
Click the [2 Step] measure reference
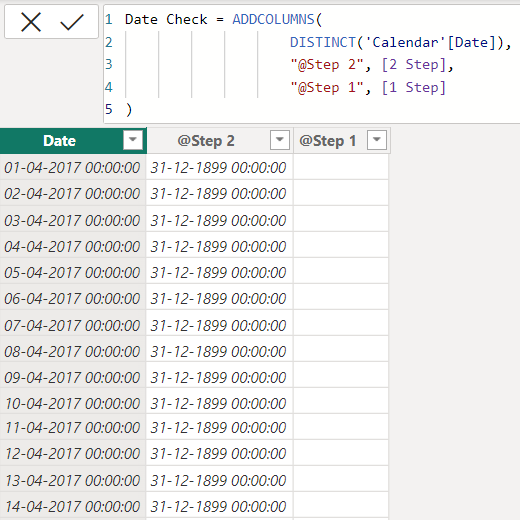tap(414, 65)
